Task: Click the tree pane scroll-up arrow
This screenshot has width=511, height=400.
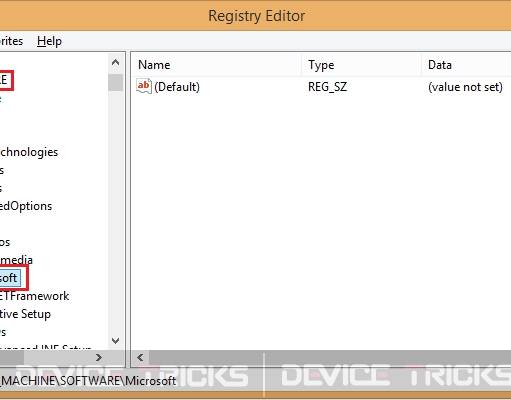Action: point(115,62)
